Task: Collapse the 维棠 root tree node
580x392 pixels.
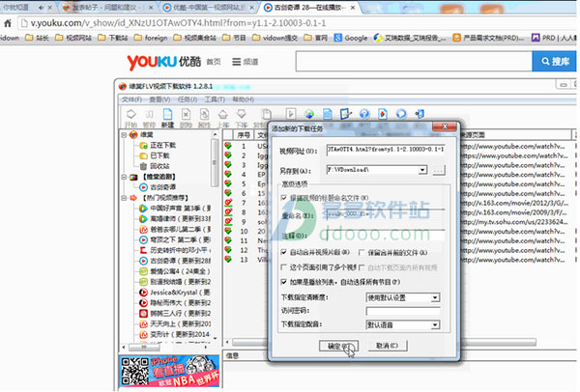Action: (x=125, y=135)
